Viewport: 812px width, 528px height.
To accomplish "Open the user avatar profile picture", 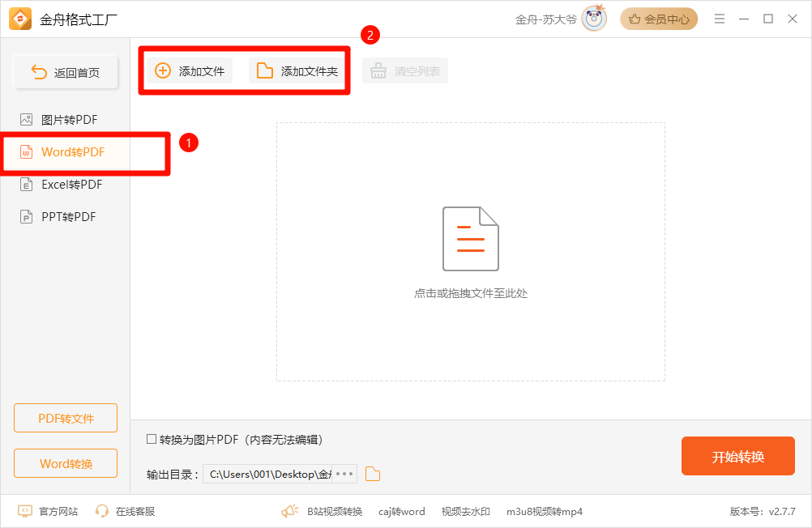I will [x=593, y=19].
